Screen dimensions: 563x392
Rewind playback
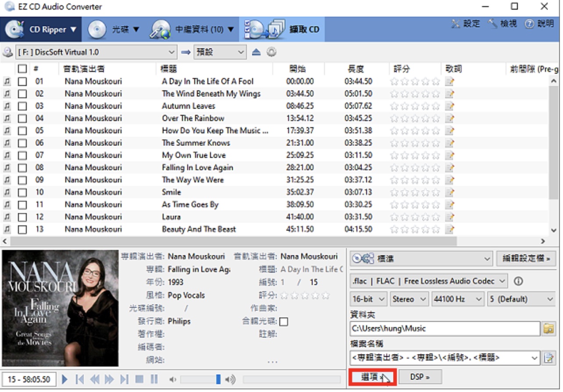pyautogui.click(x=95, y=380)
